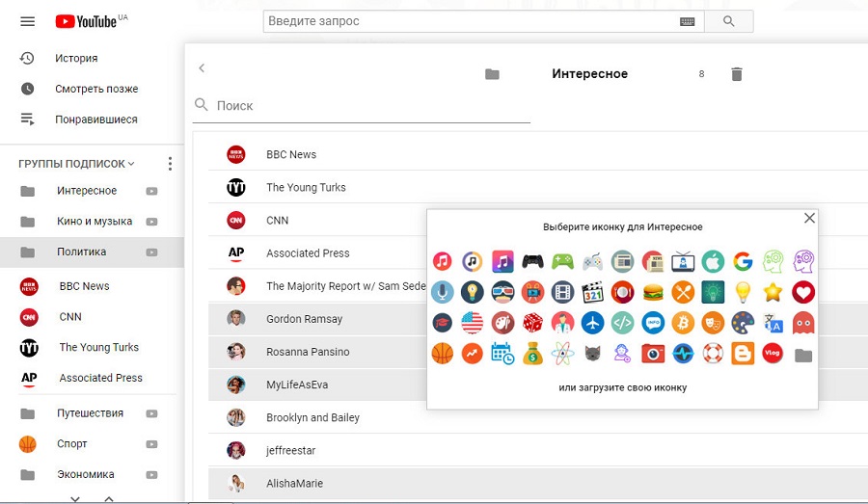Choose the green gamepad icon
Viewport: 868px width, 504px height.
click(562, 261)
